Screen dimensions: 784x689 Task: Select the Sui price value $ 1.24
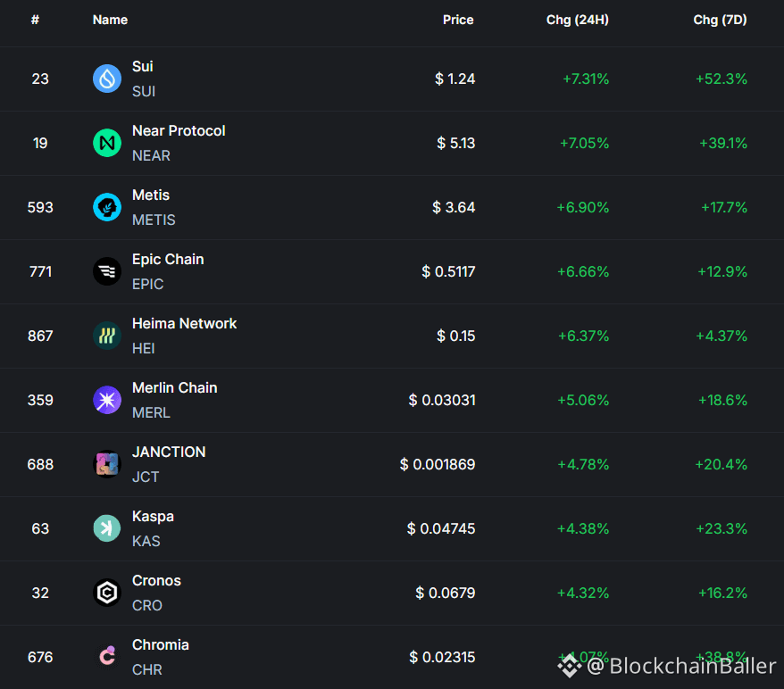click(455, 79)
